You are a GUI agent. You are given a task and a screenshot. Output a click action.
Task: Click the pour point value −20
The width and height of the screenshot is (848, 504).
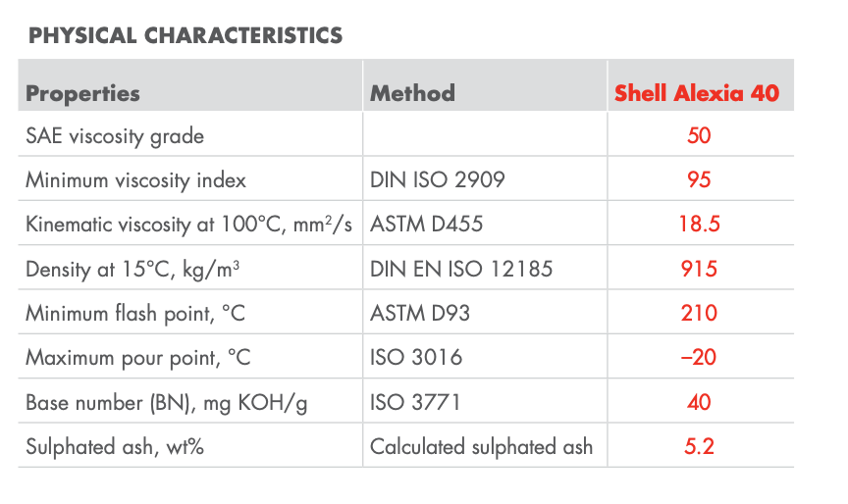click(699, 358)
